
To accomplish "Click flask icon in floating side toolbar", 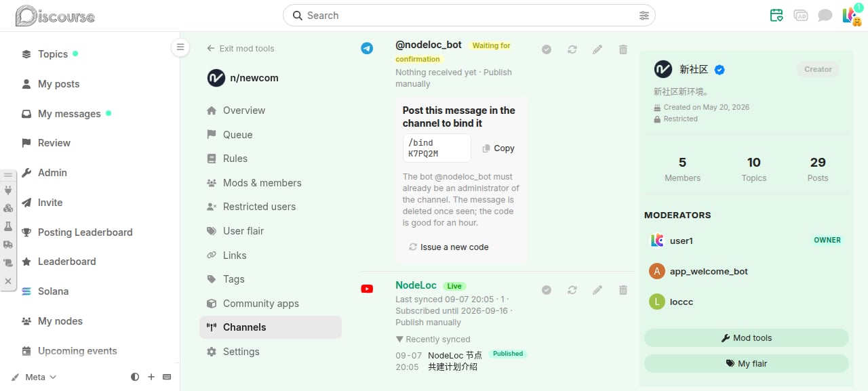I will 8,226.
